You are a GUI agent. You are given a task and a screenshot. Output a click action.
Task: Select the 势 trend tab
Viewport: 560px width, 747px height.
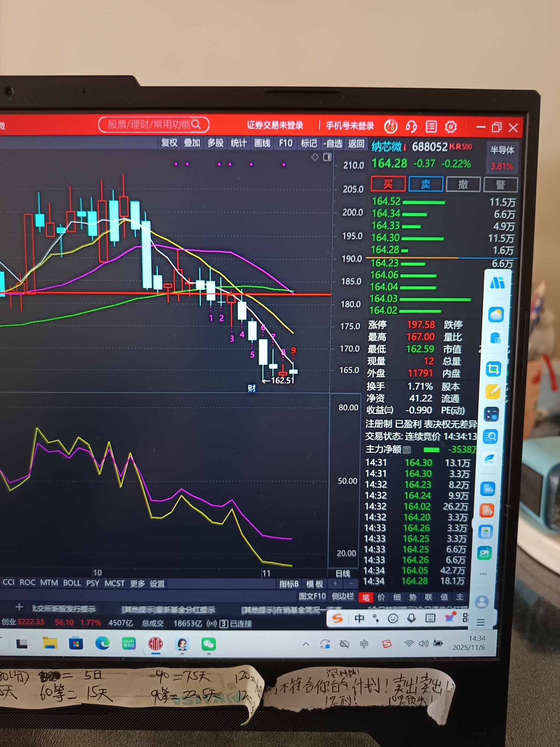click(x=413, y=597)
